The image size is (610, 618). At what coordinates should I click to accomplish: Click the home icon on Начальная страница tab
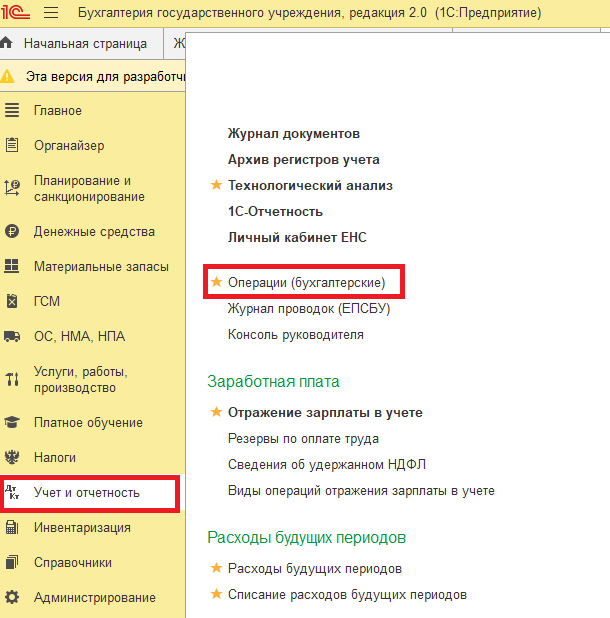point(7,43)
